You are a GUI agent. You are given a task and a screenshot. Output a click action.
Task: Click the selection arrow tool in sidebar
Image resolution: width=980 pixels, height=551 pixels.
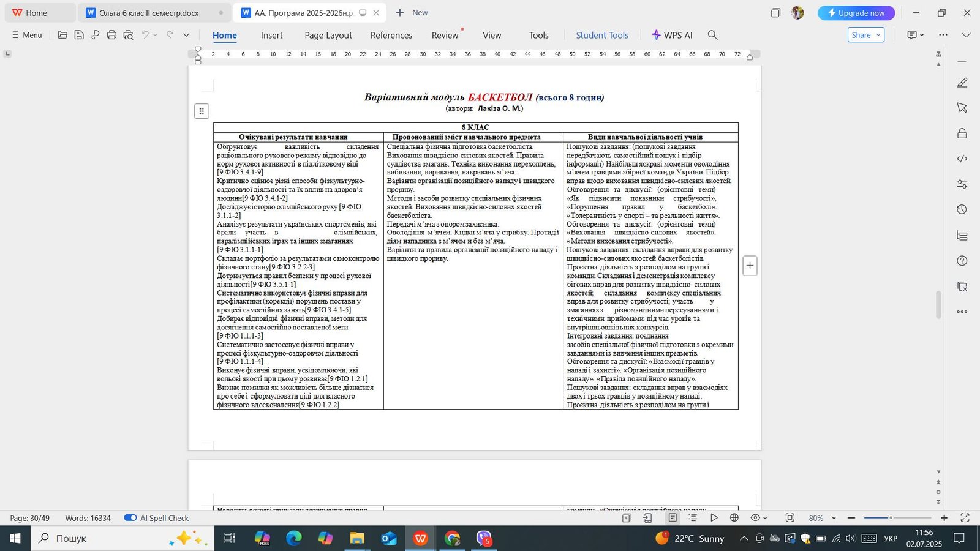(962, 108)
